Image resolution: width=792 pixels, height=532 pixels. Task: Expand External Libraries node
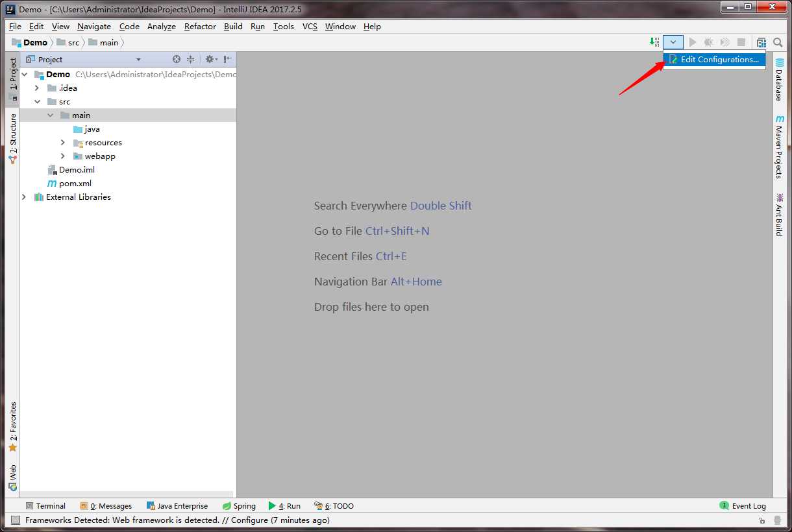pos(25,197)
